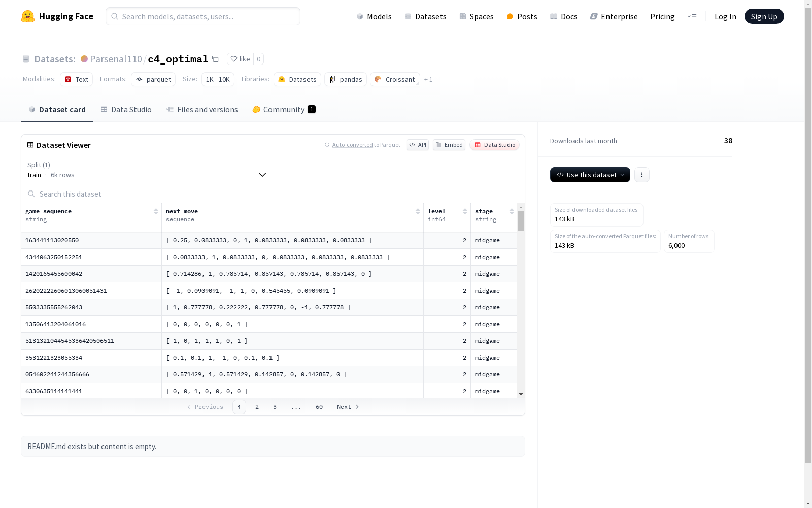This screenshot has width=812, height=508.
Task: Go to the Pricing page
Action: click(x=662, y=16)
